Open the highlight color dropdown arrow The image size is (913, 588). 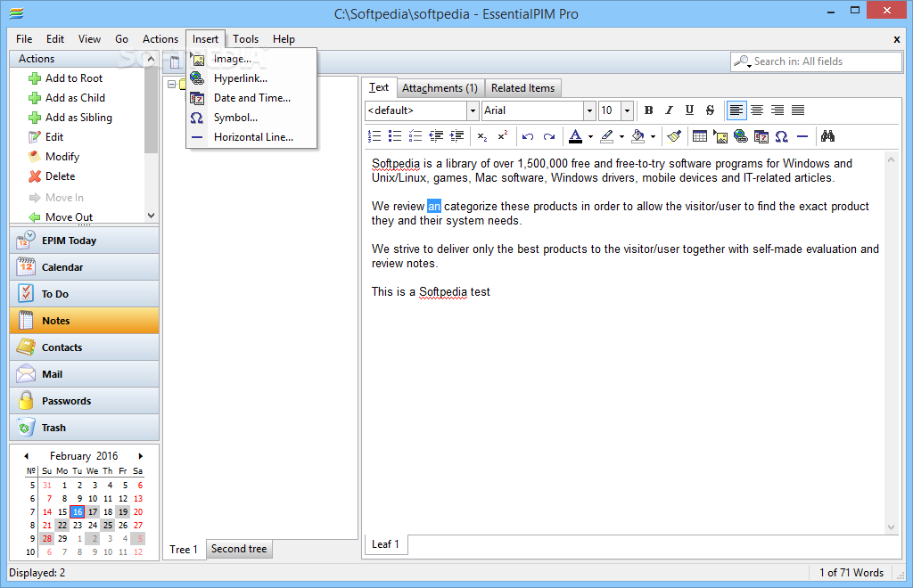621,136
